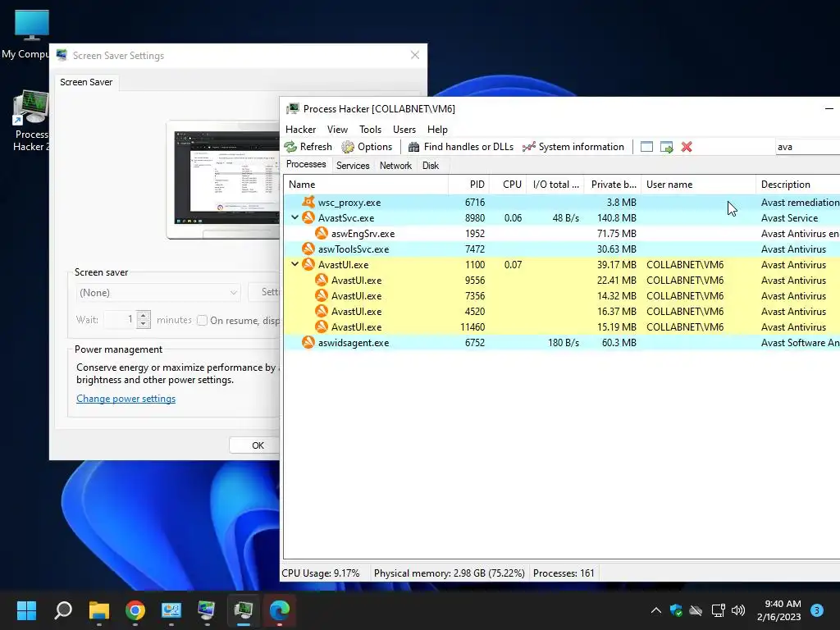
Task: Sort by the Private bytes column header
Action: click(612, 185)
